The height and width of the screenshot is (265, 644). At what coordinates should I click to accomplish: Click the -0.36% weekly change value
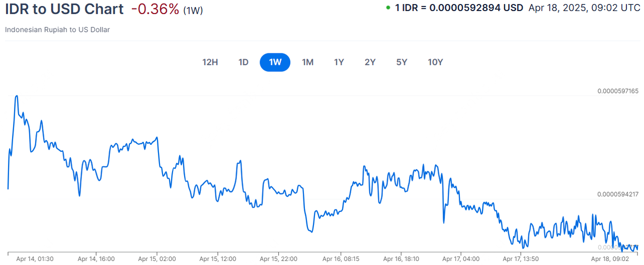pyautogui.click(x=155, y=9)
